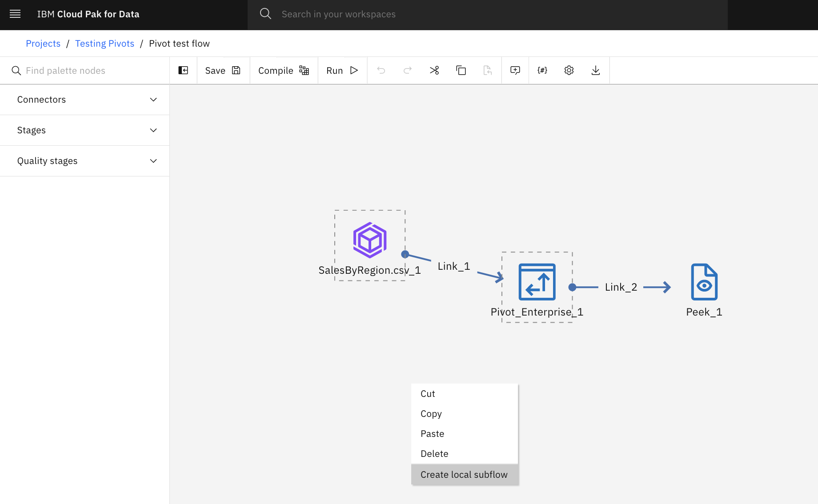Click the SalesByRegion.csv_1 node label
The image size is (818, 504).
[x=369, y=270]
